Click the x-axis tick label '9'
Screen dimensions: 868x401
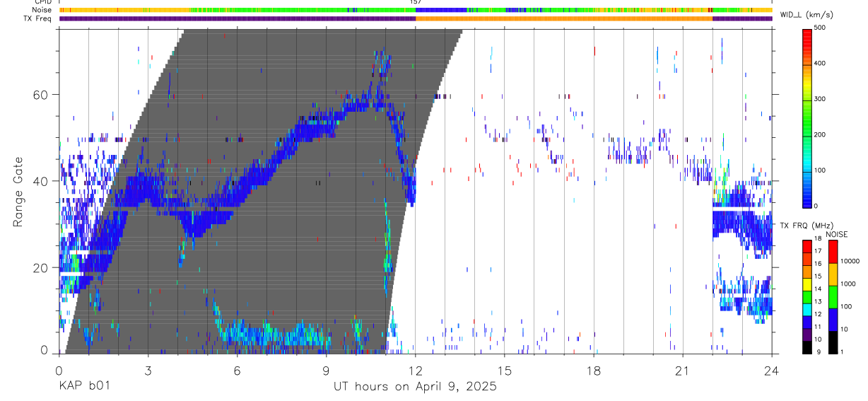327,370
